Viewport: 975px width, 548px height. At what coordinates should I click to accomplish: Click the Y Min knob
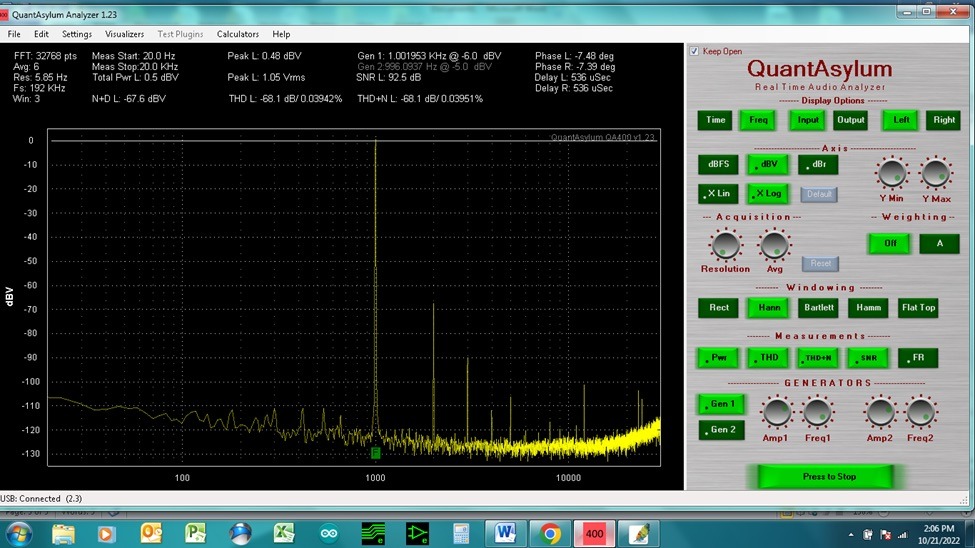click(x=892, y=174)
